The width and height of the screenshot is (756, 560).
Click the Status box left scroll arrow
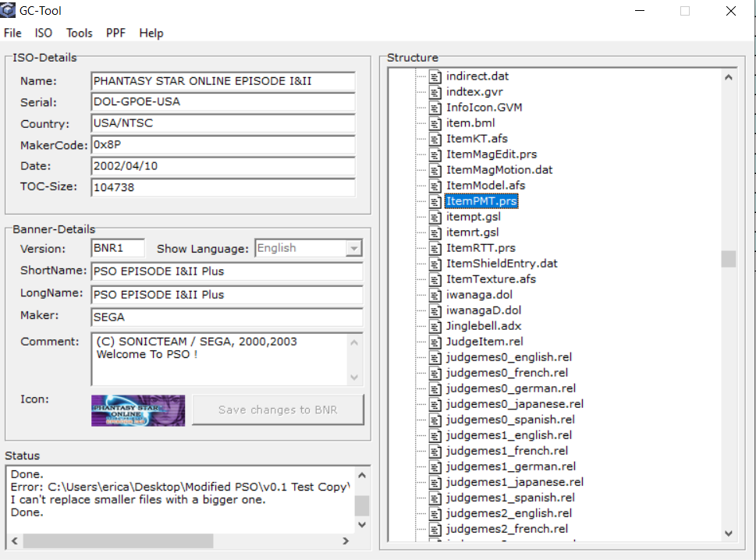click(15, 541)
